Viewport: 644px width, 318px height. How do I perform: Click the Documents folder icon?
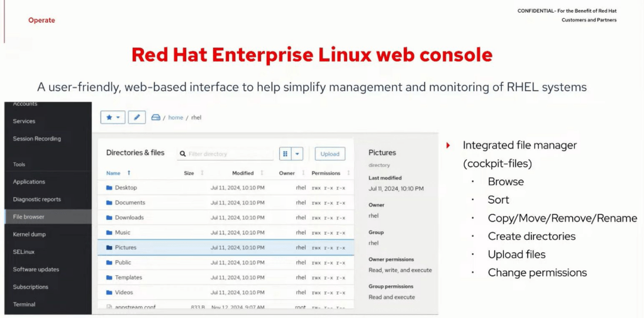[x=109, y=202]
